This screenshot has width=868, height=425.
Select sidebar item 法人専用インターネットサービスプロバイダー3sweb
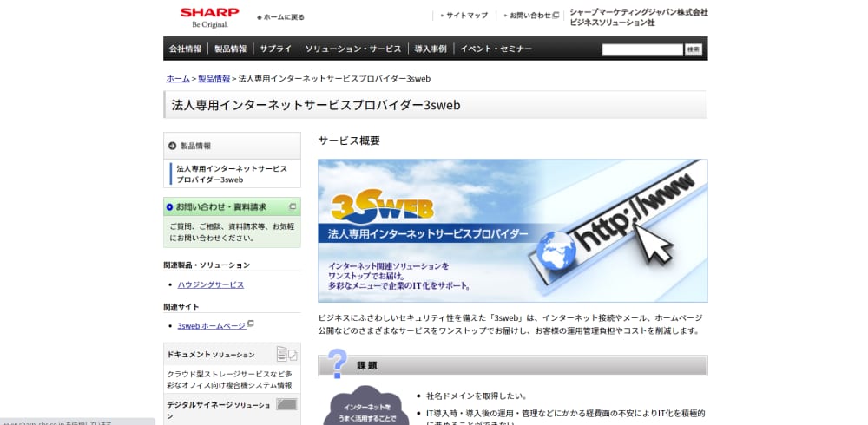[232, 173]
